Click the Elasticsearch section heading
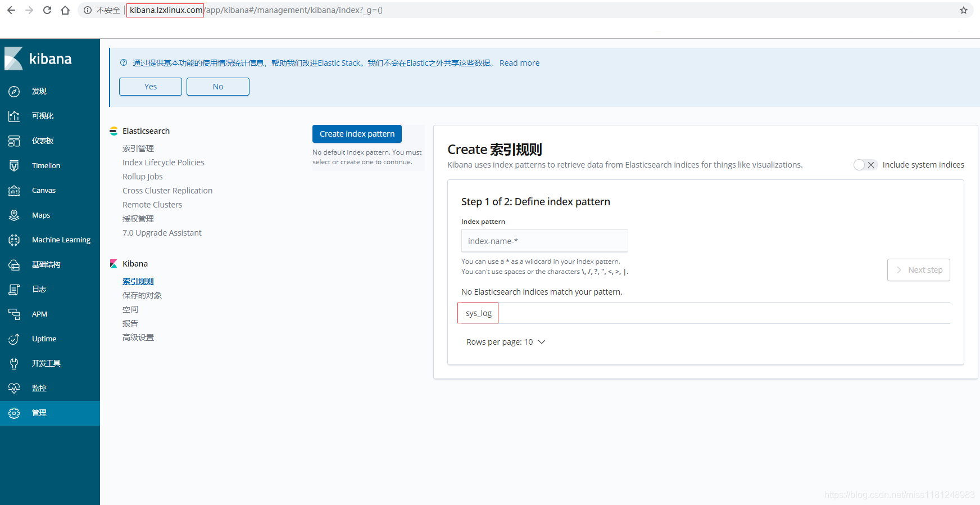This screenshot has width=980, height=505. (146, 131)
